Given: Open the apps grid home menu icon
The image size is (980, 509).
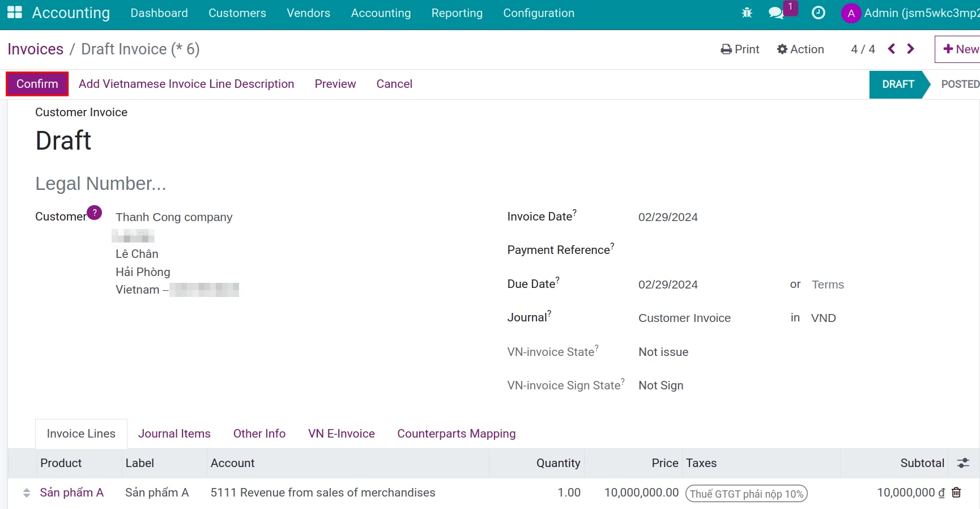Looking at the screenshot, I should click(14, 12).
